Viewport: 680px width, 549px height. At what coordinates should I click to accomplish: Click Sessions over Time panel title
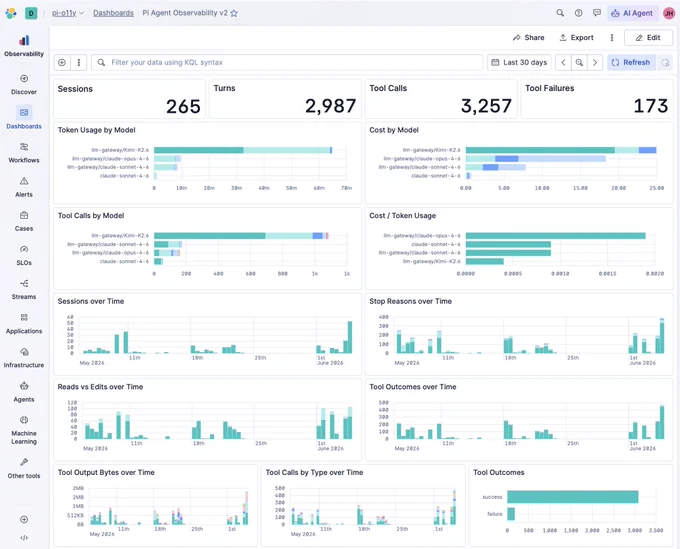(91, 301)
